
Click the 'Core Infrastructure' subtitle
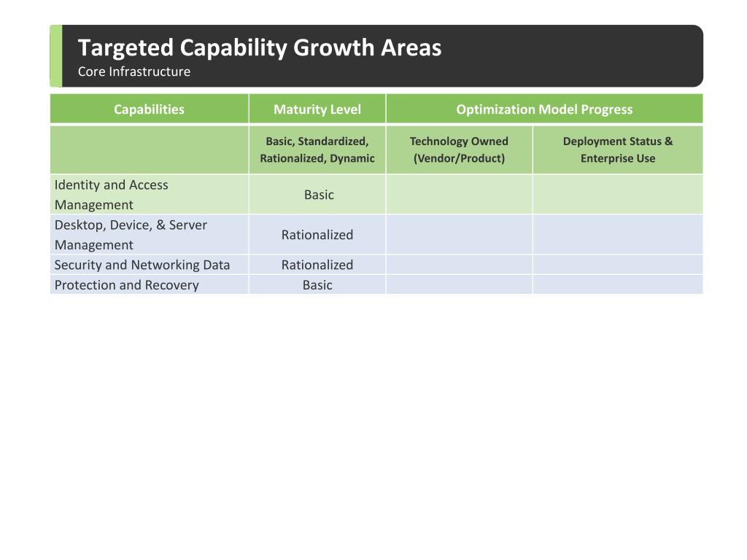click(134, 71)
